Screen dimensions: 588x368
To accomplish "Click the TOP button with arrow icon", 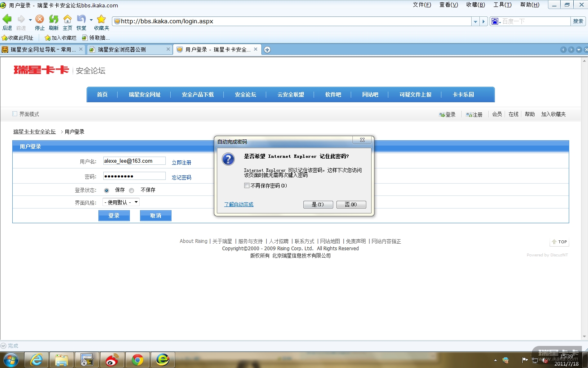I will (559, 242).
